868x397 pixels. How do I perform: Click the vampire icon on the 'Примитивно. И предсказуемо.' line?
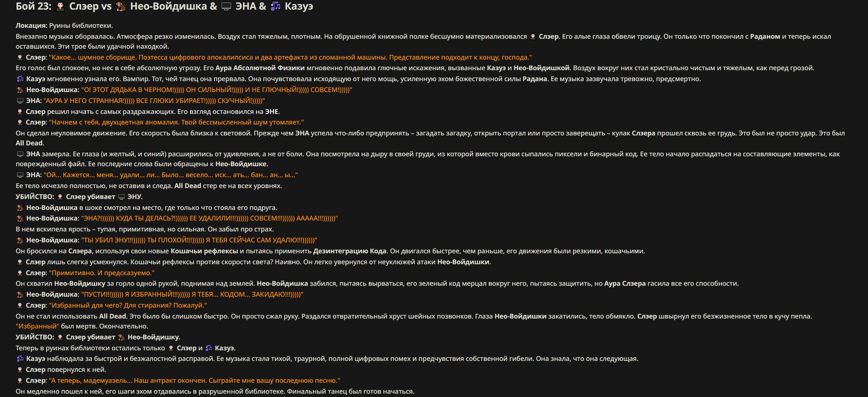(20, 273)
